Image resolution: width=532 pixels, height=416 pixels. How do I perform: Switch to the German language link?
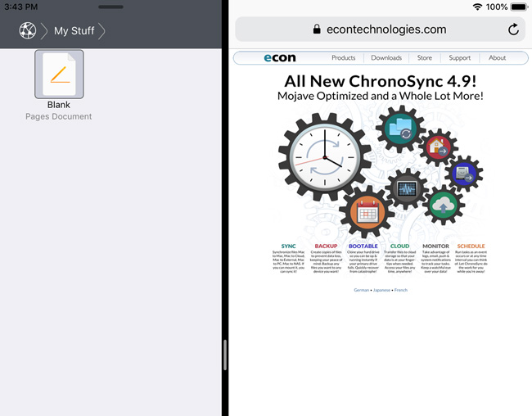361,290
